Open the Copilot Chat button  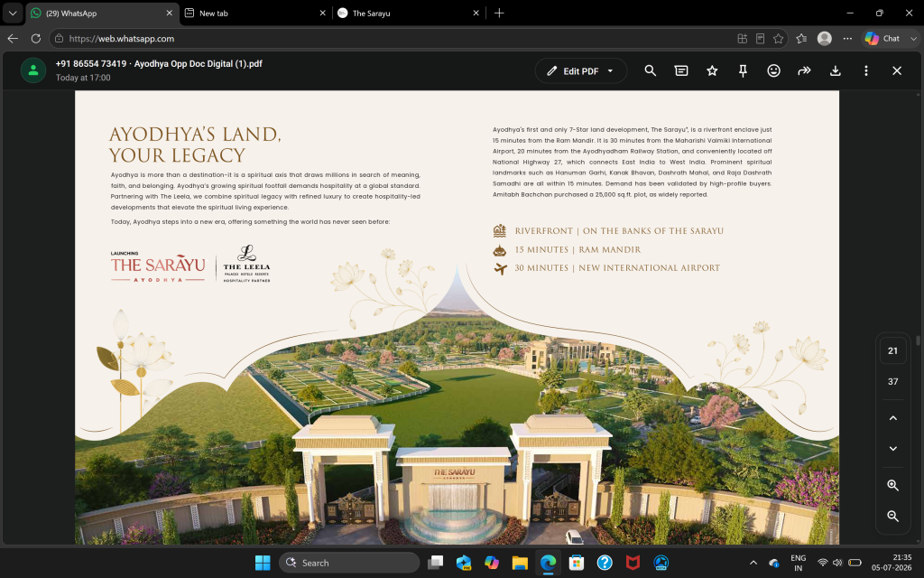[x=882, y=38]
